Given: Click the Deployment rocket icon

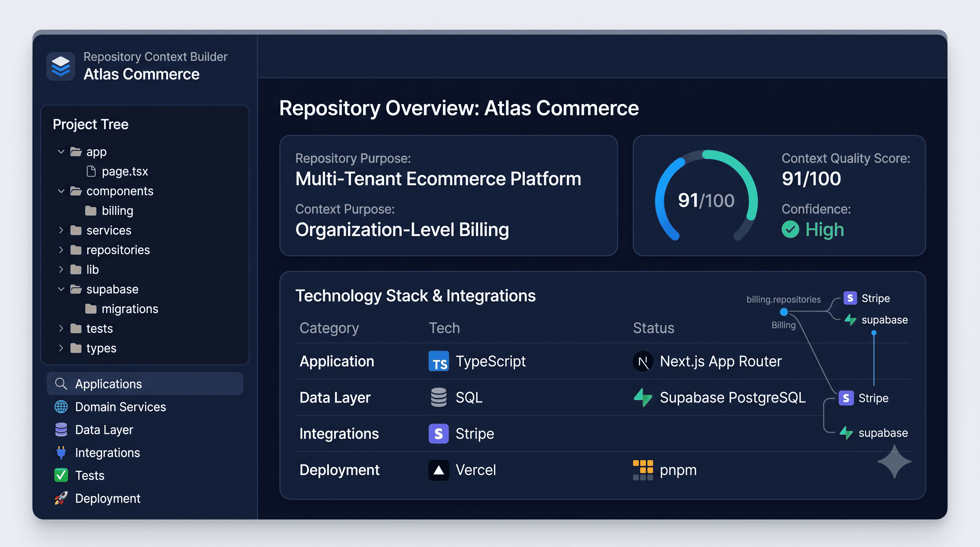Looking at the screenshot, I should click(x=61, y=498).
